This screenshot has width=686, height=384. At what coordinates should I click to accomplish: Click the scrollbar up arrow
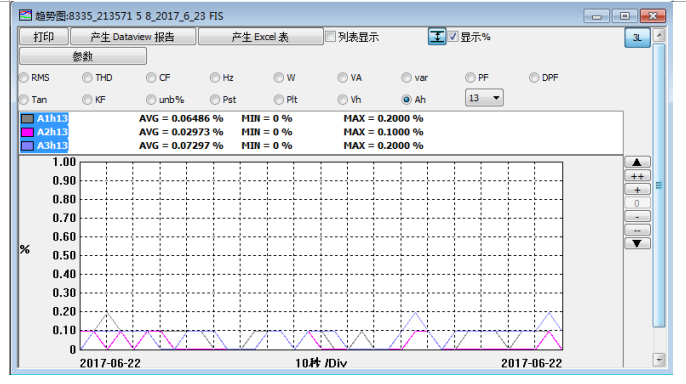659,35
